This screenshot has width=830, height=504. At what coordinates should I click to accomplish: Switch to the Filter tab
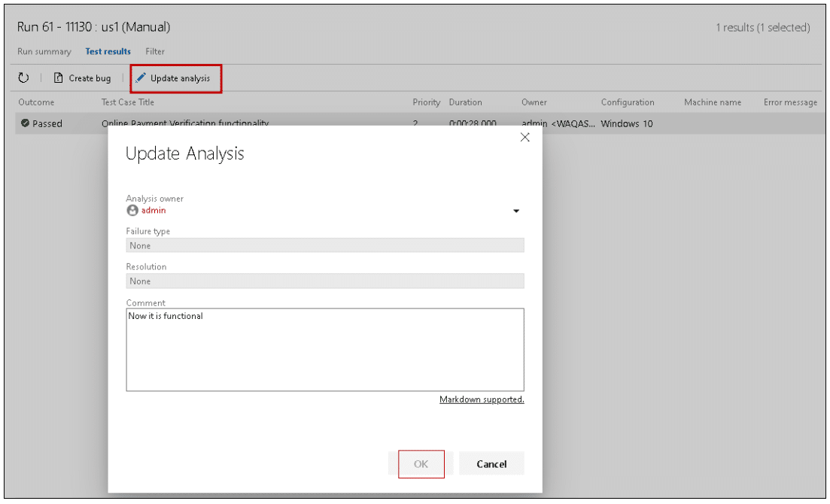[155, 51]
